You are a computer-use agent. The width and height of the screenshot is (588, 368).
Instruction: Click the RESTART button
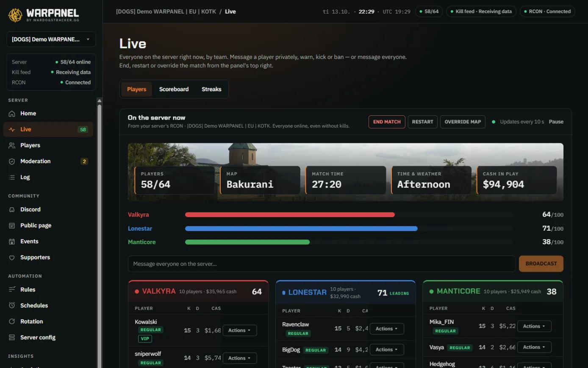pyautogui.click(x=422, y=122)
